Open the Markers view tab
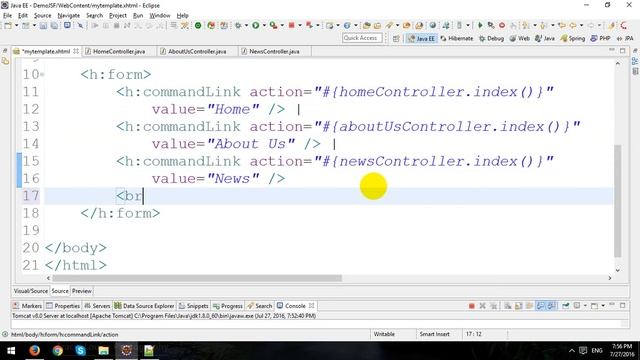The width and height of the screenshot is (640, 360). click(x=27, y=306)
